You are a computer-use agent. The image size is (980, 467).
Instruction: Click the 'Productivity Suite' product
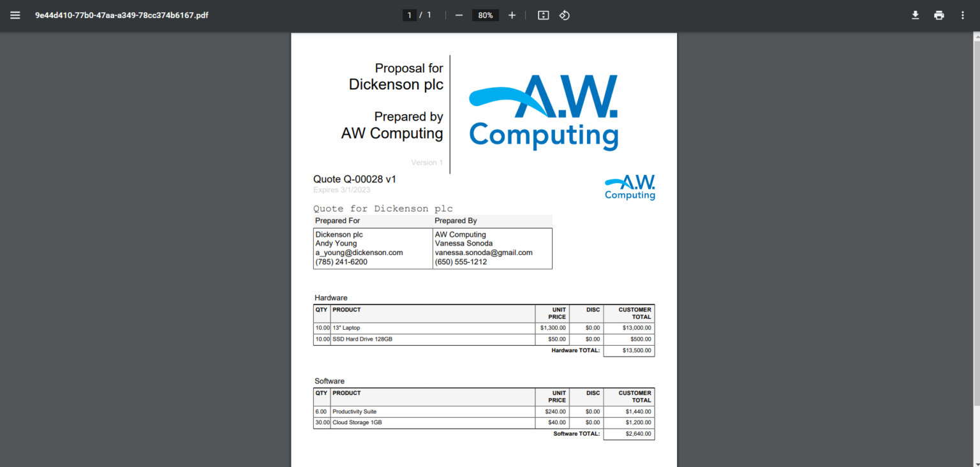355,411
